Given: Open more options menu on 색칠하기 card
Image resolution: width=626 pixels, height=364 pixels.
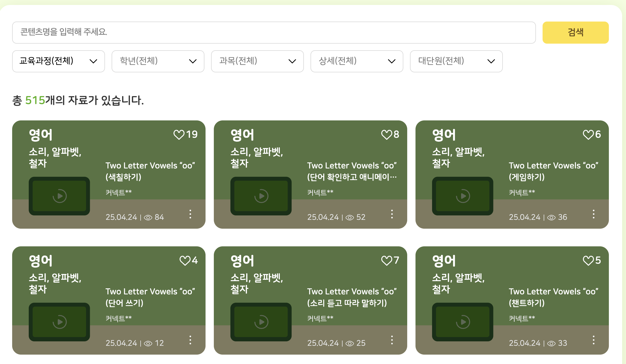Looking at the screenshot, I should coord(190,214).
